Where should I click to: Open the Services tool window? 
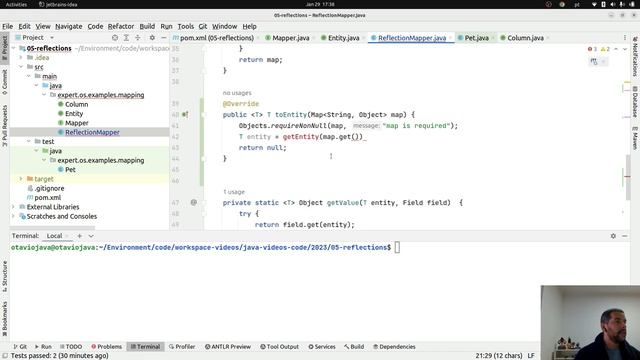322,347
